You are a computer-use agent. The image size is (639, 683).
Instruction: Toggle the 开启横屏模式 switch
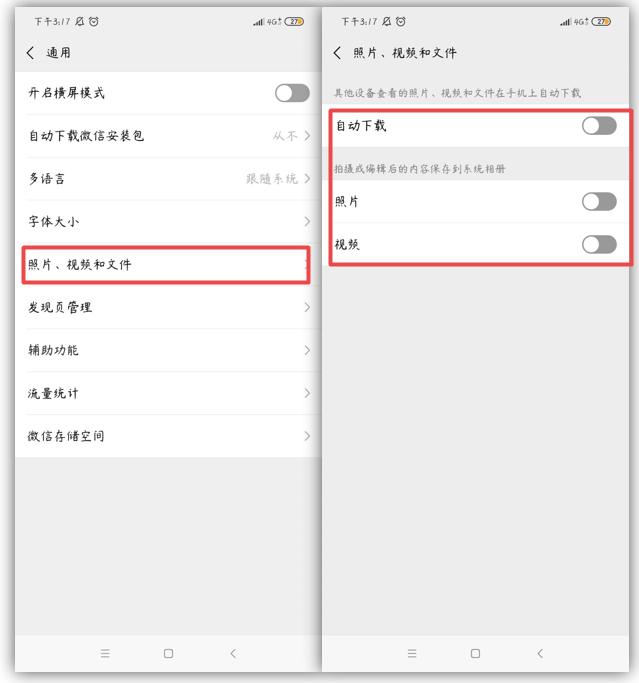[292, 93]
